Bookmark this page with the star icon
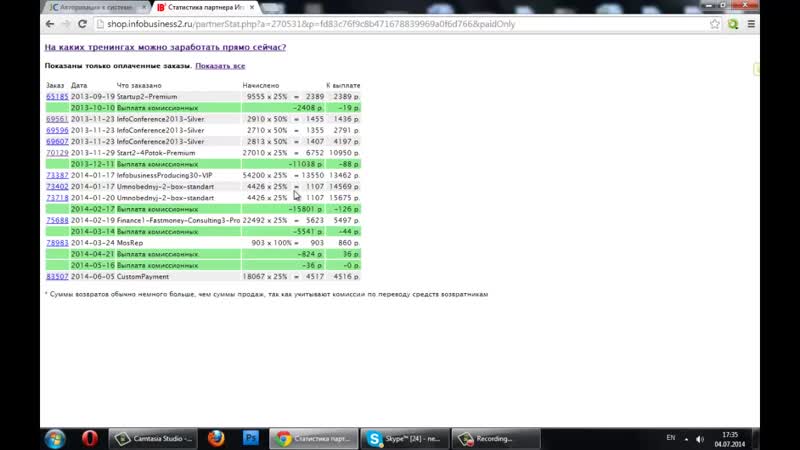Viewport: 800px width, 450px height. coord(714,24)
